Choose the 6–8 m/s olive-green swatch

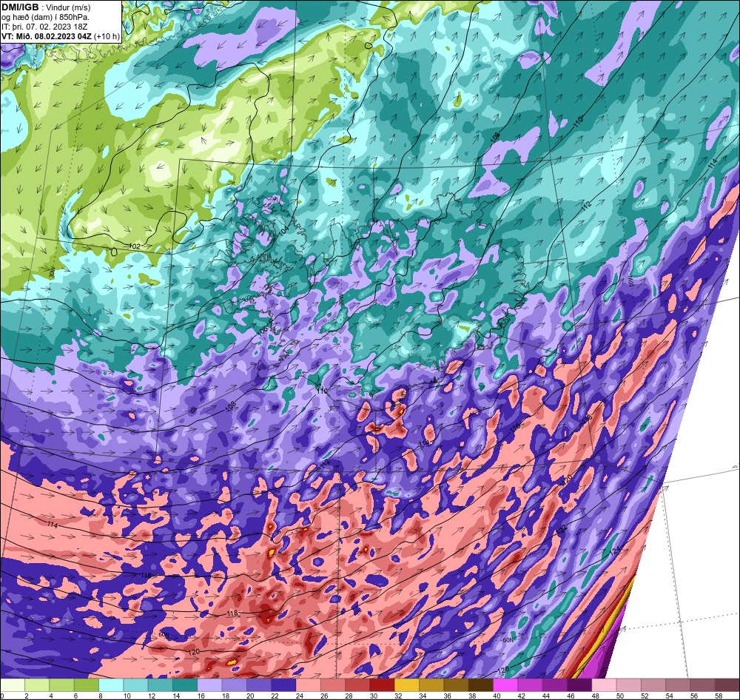[87, 684]
